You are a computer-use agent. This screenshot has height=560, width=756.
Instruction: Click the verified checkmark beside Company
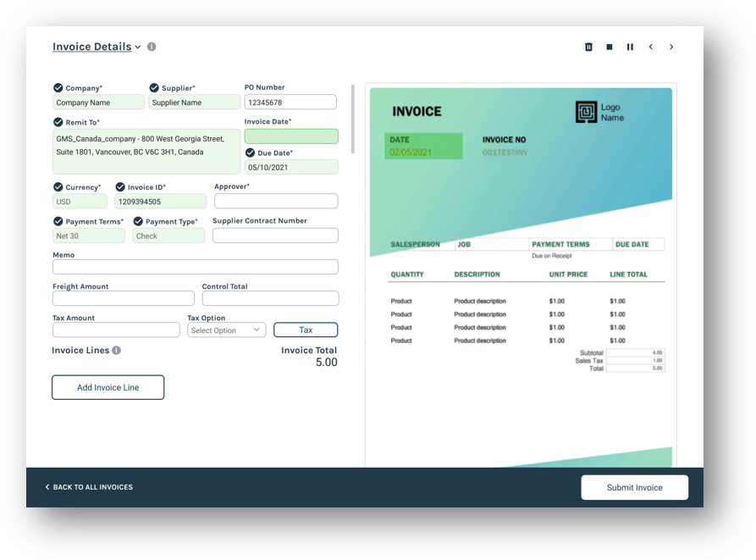(x=56, y=87)
